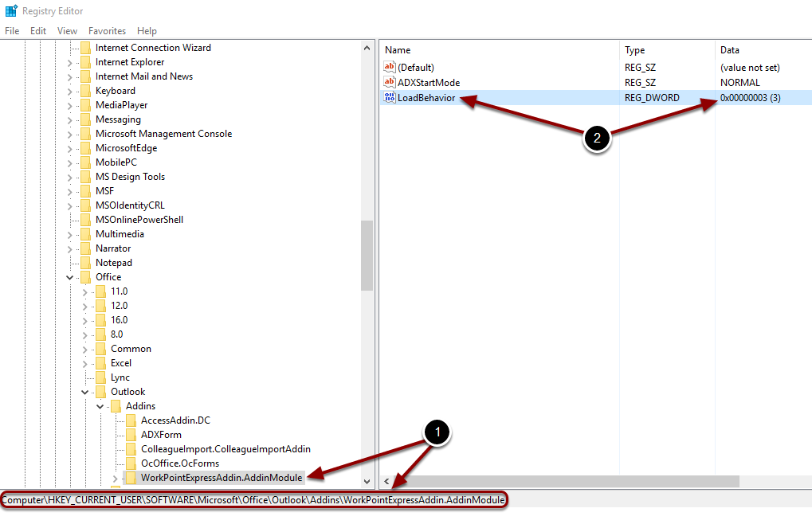Open the Edit menu
812x524 pixels.
[x=37, y=31]
